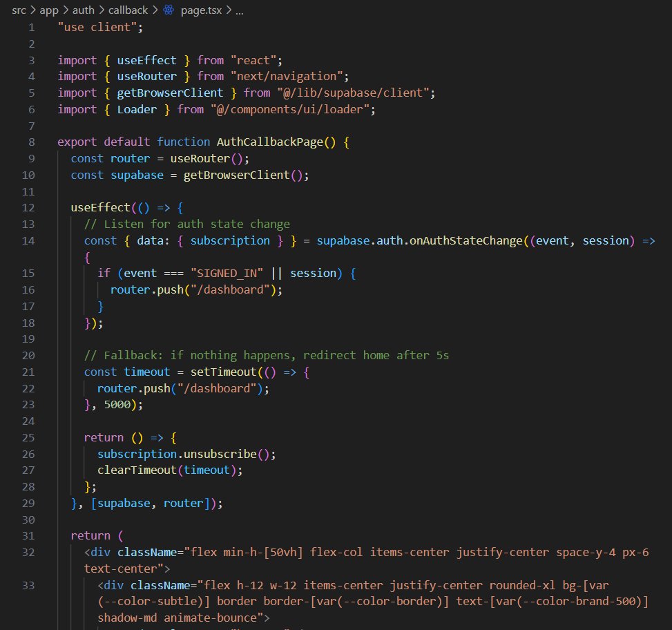
Task: Expand the '...' symbol breadcrumb
Action: (239, 10)
